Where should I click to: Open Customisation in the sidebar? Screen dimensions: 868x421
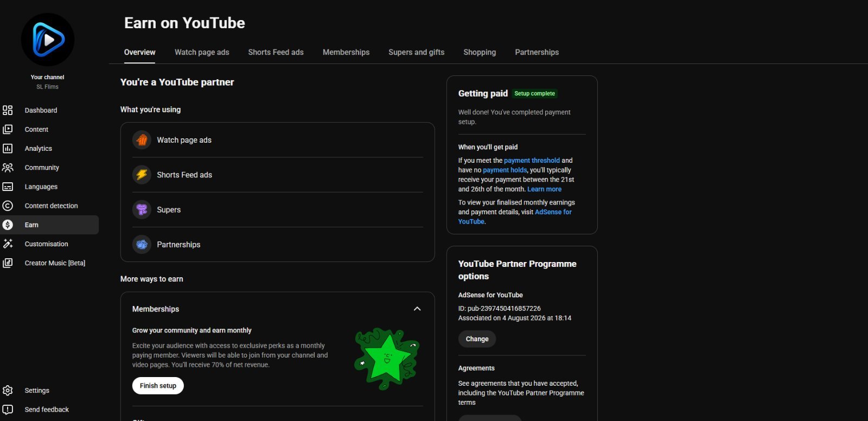(46, 244)
